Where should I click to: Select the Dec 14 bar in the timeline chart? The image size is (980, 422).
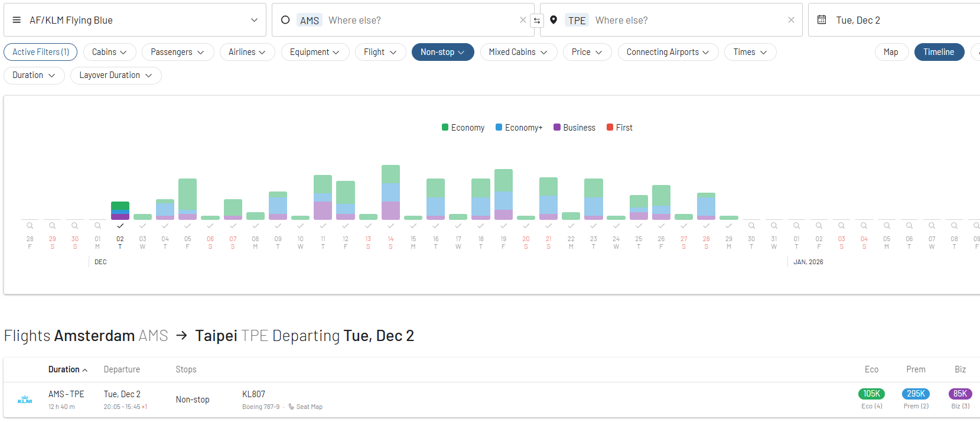pyautogui.click(x=390, y=193)
